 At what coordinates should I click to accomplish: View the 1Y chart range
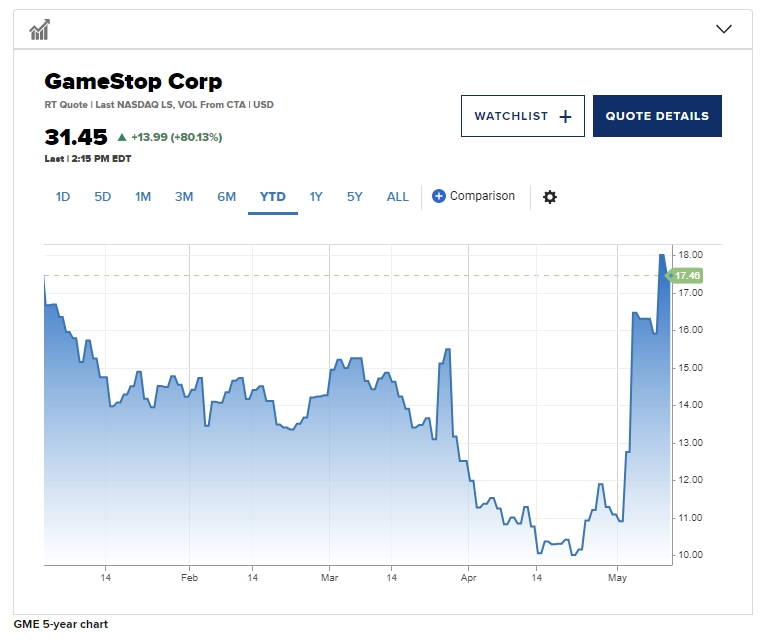tap(316, 197)
